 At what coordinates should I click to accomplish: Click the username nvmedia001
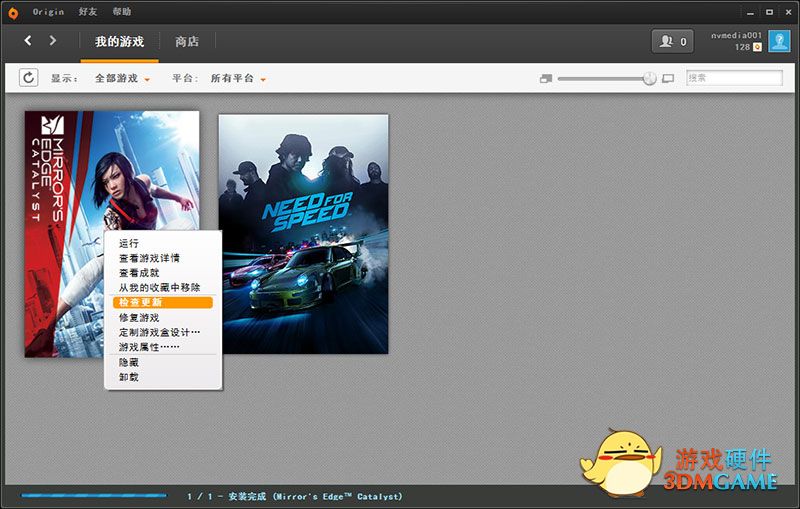[736, 35]
